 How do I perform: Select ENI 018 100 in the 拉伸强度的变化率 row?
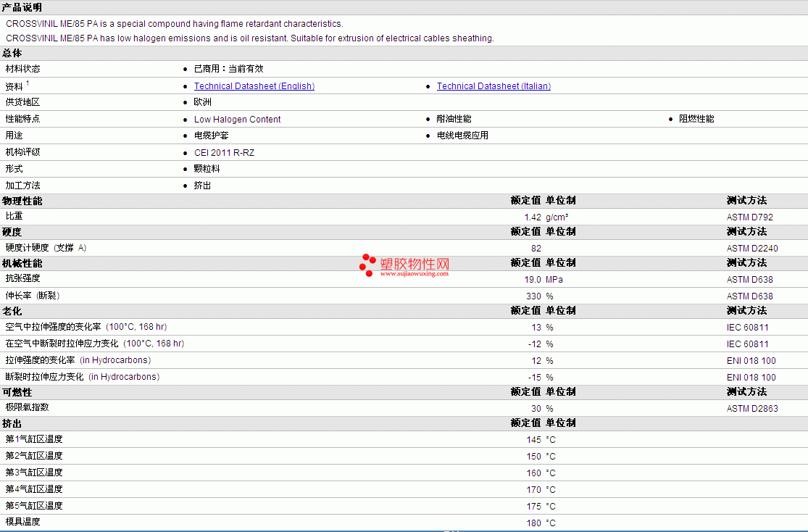click(x=751, y=361)
